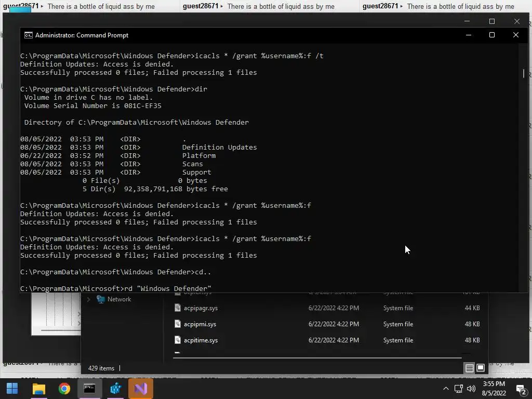Image resolution: width=532 pixels, height=399 pixels.
Task: Open the Visual Studio taskbar icon
Action: click(141, 389)
